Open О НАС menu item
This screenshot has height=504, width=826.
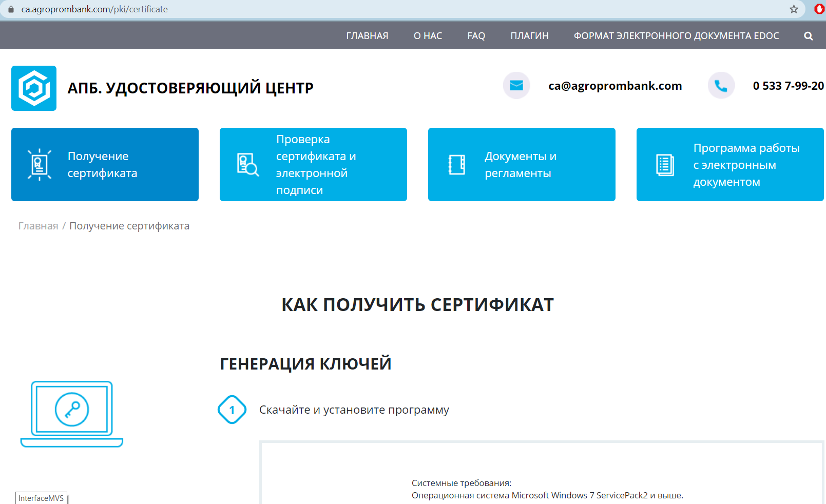pos(428,36)
